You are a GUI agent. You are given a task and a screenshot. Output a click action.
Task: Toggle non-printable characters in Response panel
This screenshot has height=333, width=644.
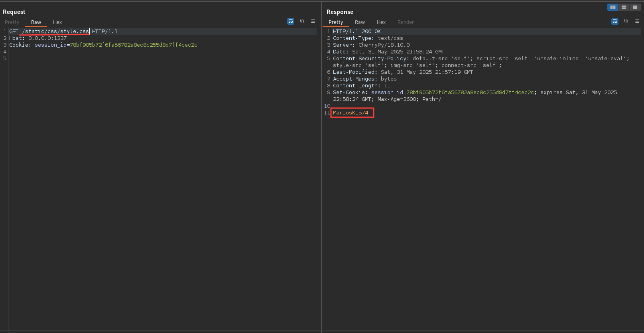[626, 22]
